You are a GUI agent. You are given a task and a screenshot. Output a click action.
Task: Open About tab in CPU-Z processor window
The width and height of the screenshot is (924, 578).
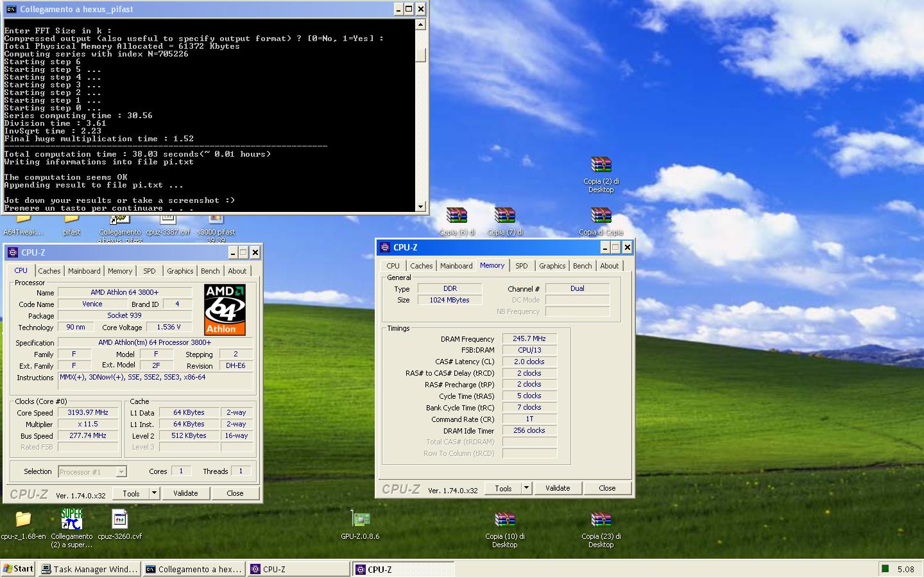point(237,271)
